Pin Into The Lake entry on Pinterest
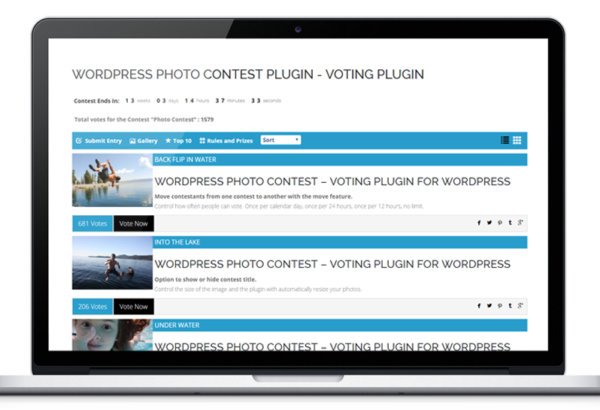600x410 pixels. pyautogui.click(x=500, y=305)
